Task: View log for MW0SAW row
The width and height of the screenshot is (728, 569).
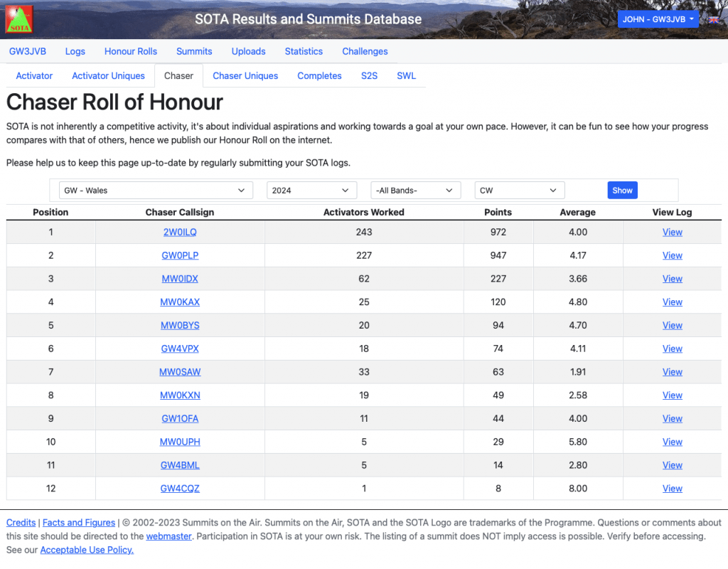Action: pos(672,372)
